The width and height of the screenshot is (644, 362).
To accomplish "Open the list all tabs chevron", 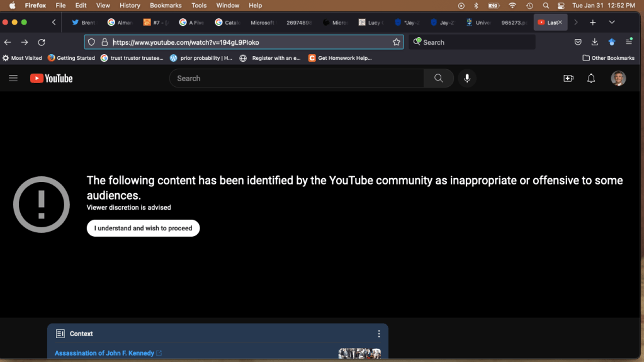I will click(611, 22).
